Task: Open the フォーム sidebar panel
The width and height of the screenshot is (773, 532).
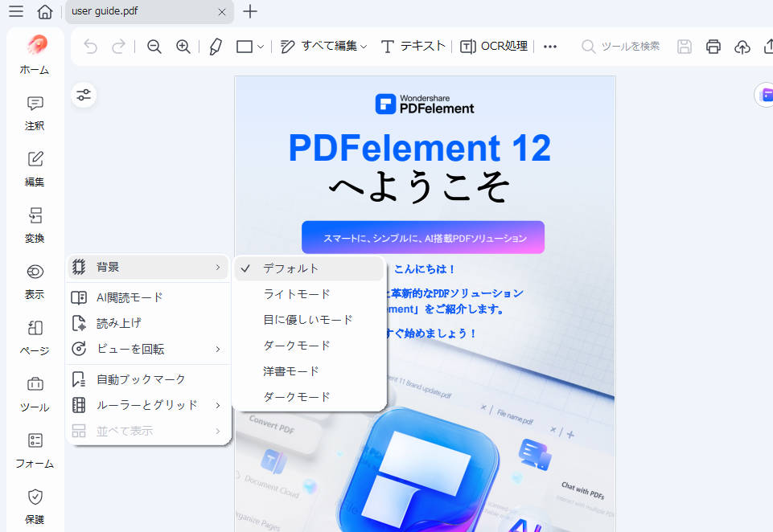Action: pos(34,450)
